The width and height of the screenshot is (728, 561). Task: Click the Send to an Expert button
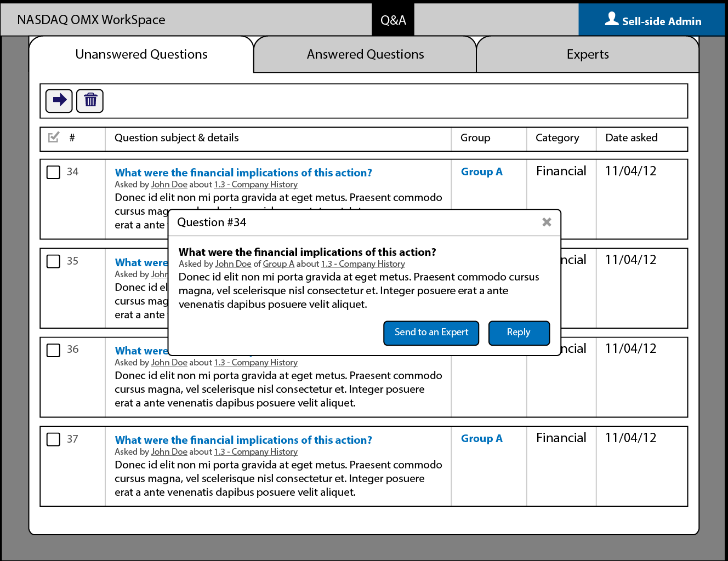(x=431, y=333)
